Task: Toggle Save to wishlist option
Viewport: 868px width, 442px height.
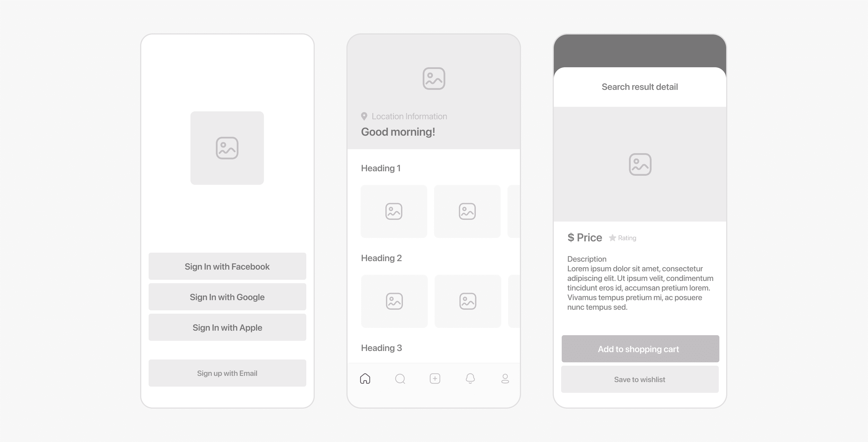Action: [x=640, y=379]
